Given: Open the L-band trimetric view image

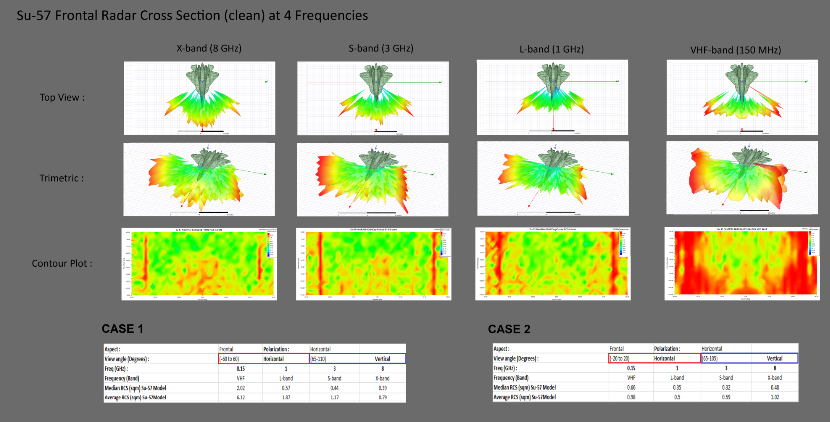Looking at the screenshot, I should pos(553,178).
